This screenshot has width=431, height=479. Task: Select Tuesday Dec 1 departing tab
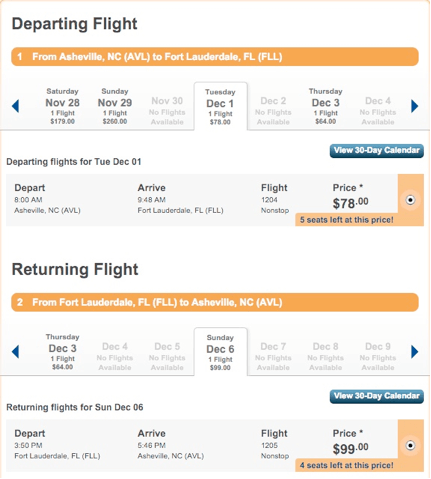point(220,106)
